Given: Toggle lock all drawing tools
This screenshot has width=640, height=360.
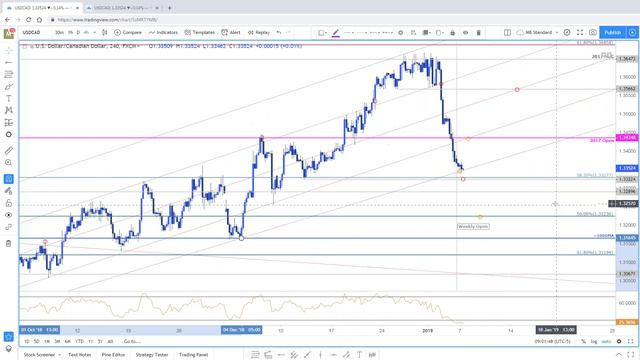Looking at the screenshot, I should click(x=9, y=203).
